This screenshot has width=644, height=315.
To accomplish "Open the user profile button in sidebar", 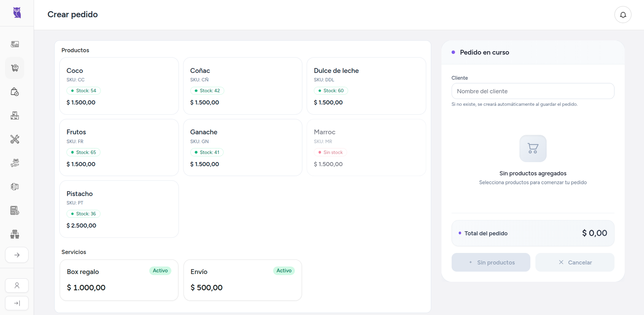I will point(17,286).
